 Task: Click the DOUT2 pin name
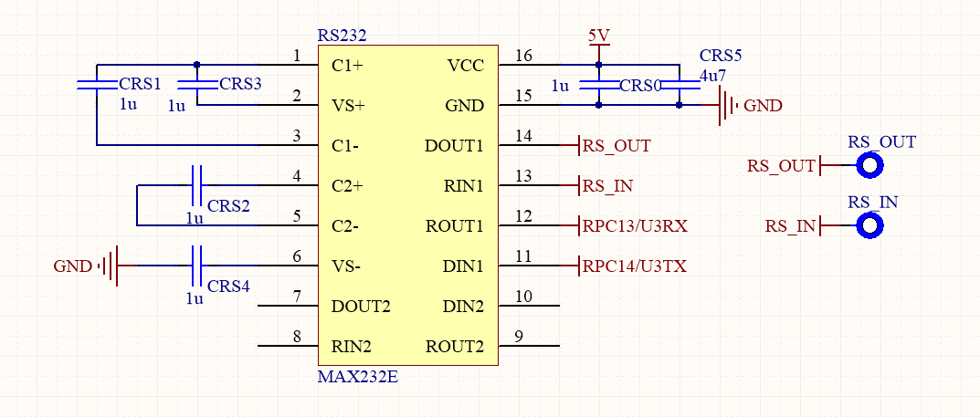coord(361,307)
